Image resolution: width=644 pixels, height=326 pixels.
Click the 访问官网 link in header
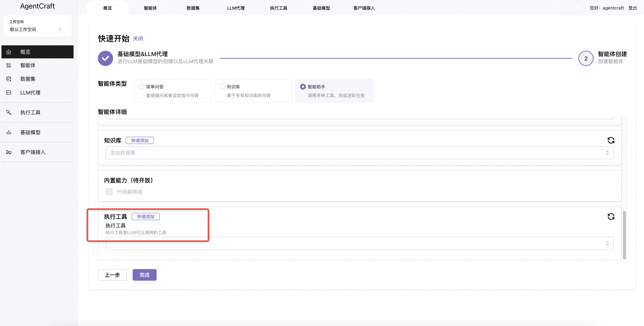[x=570, y=8]
